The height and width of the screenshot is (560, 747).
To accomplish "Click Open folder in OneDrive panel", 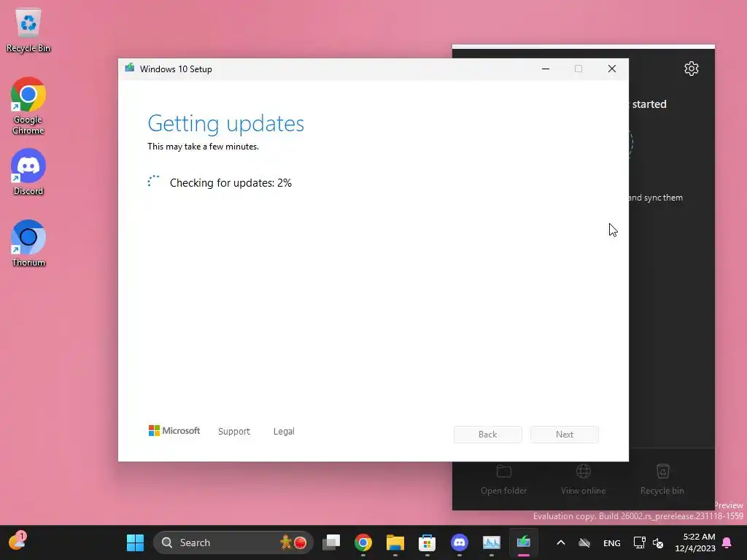I will [x=503, y=480].
